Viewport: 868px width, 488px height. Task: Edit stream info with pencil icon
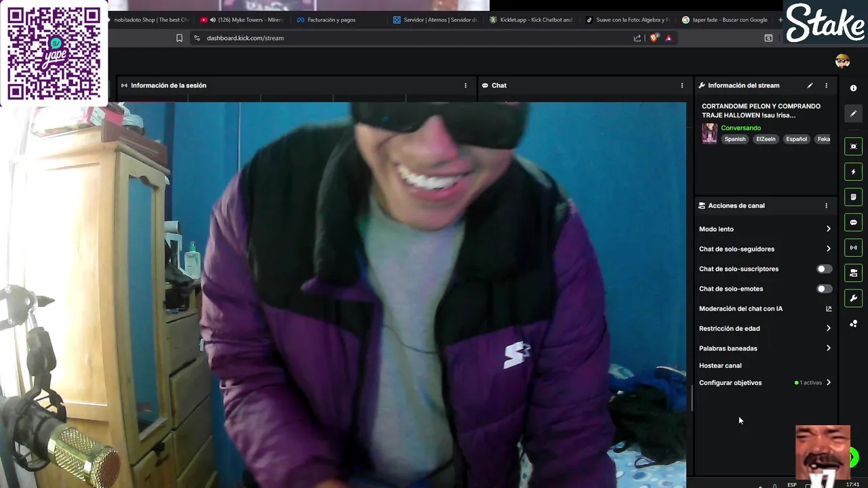coord(810,85)
